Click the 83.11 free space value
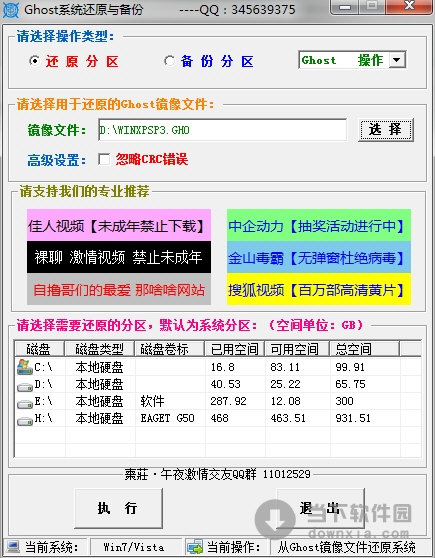This screenshot has height=558, width=435. (x=285, y=367)
